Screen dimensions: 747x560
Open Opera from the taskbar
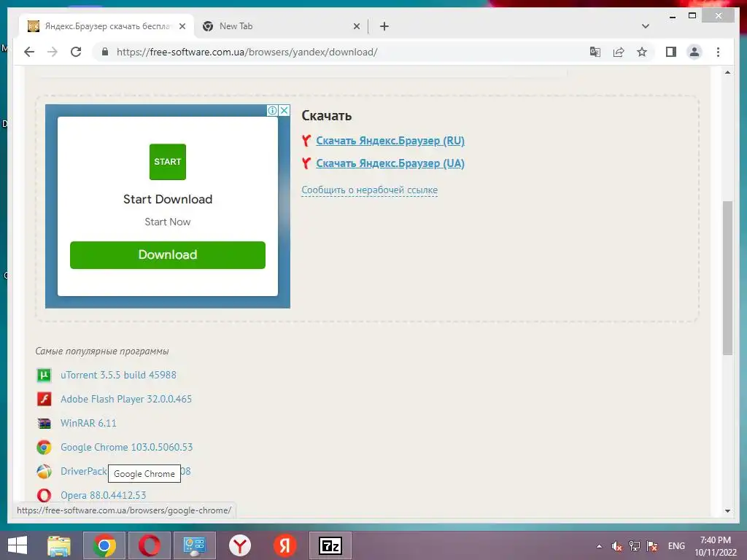pyautogui.click(x=149, y=545)
